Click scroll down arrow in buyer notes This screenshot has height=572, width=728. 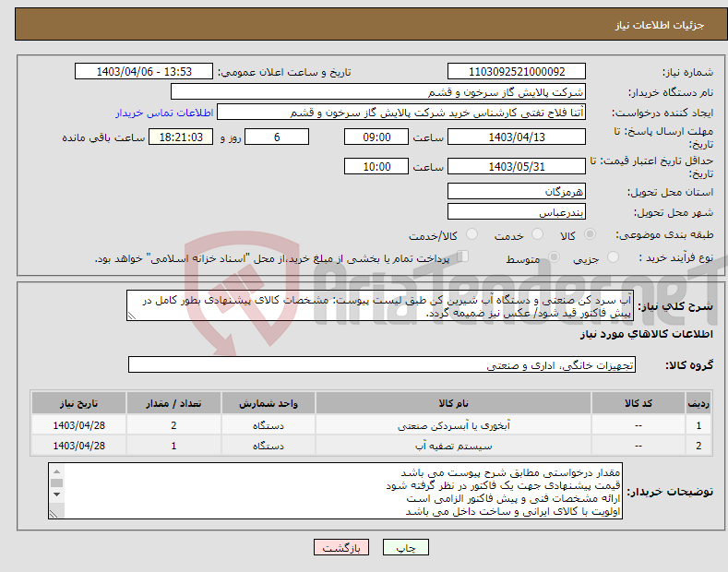56,495
